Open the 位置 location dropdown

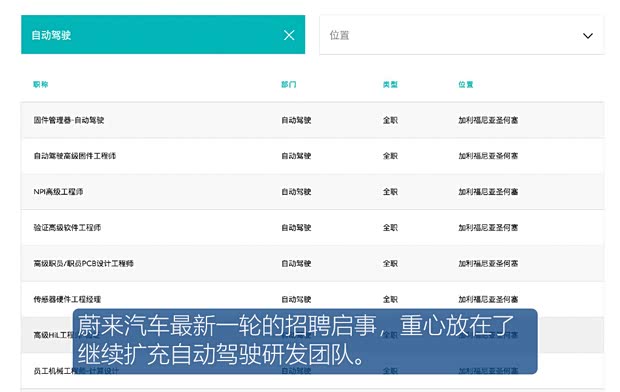point(461,35)
